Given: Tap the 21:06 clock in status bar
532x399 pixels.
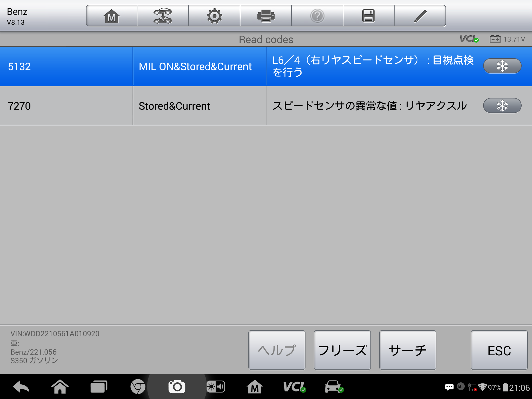Looking at the screenshot, I should (519, 388).
